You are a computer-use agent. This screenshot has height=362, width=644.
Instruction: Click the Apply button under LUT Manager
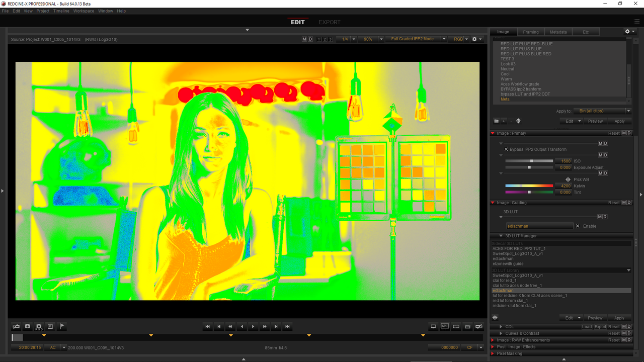(x=619, y=318)
